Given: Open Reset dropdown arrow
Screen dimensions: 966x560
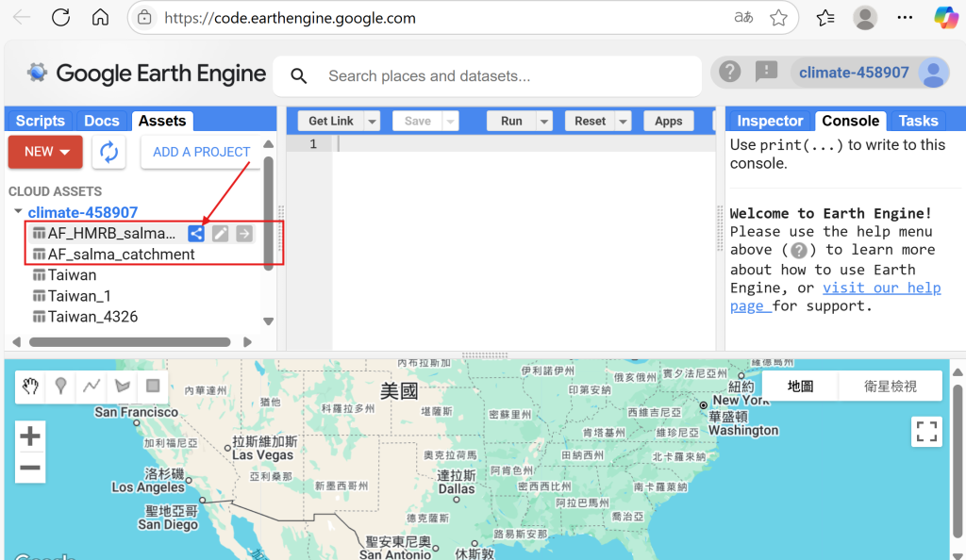Looking at the screenshot, I should pyautogui.click(x=624, y=122).
